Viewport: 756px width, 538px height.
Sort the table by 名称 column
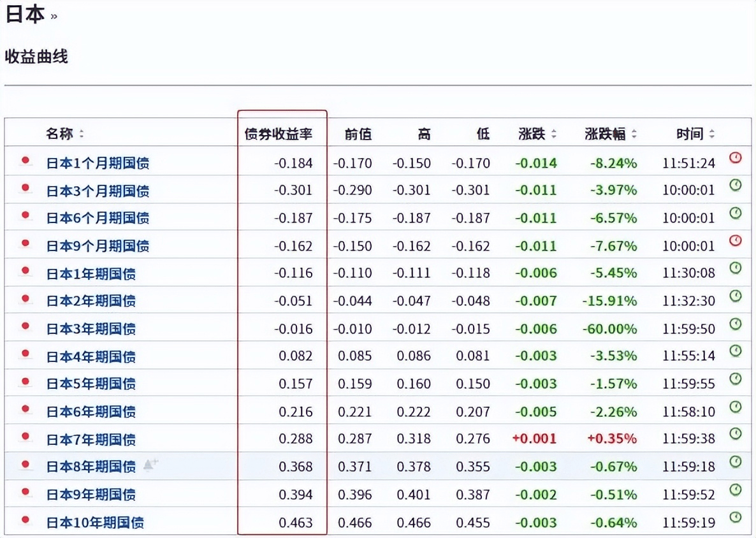click(82, 134)
